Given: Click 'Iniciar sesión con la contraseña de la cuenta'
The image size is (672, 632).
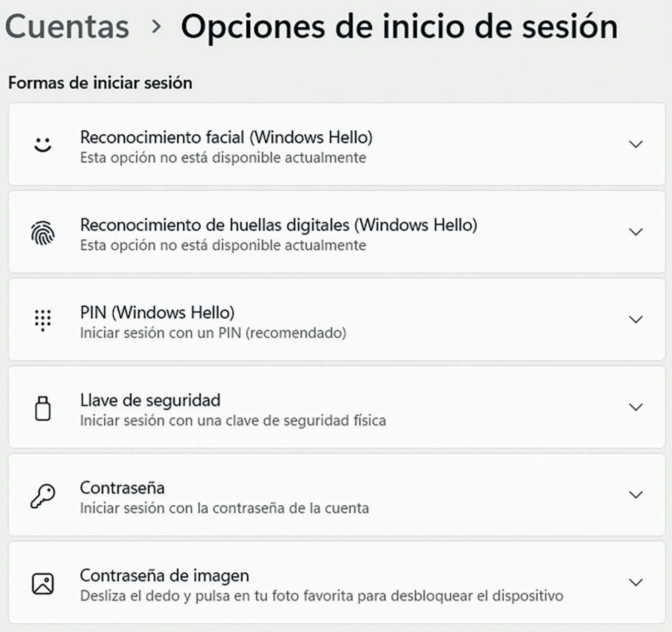Looking at the screenshot, I should click(224, 508).
